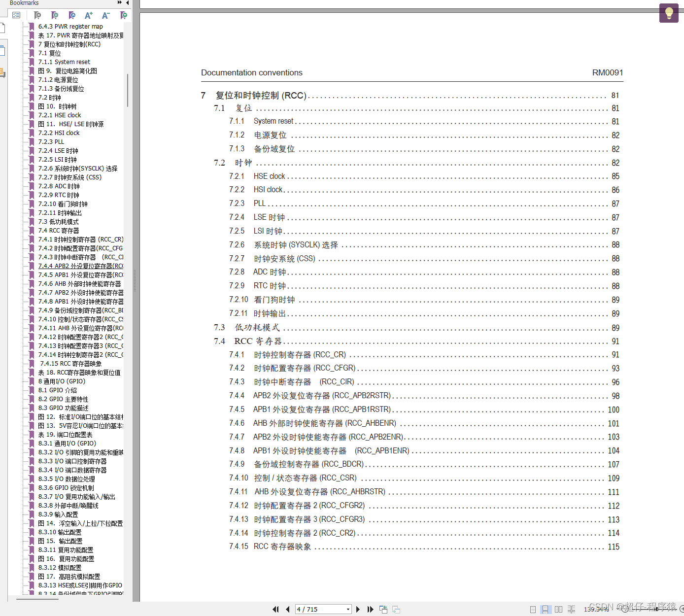Locate current page in bookmarks
Screen dimensions: 684x616
[x=72, y=15]
